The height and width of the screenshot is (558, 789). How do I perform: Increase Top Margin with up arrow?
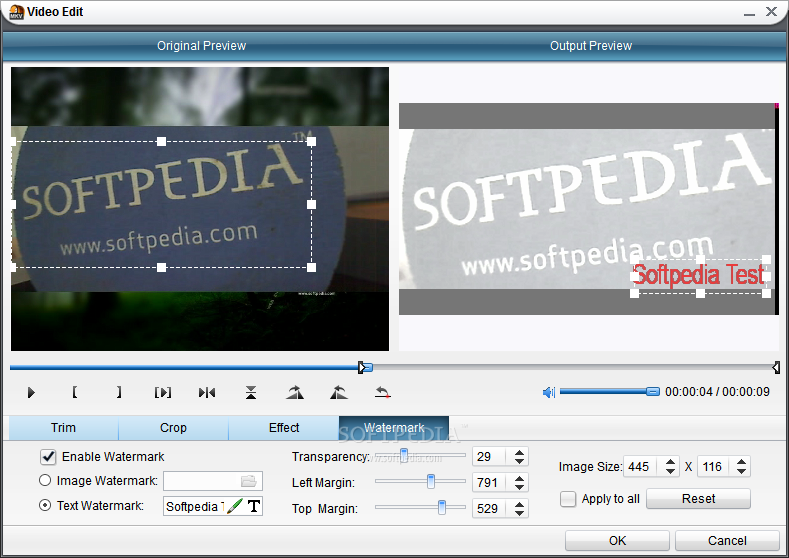pyautogui.click(x=520, y=504)
